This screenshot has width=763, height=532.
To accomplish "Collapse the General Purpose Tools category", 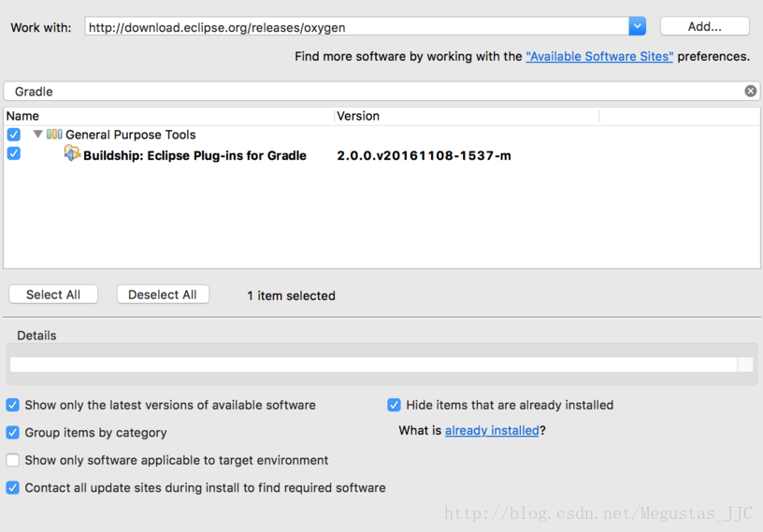I will click(37, 134).
